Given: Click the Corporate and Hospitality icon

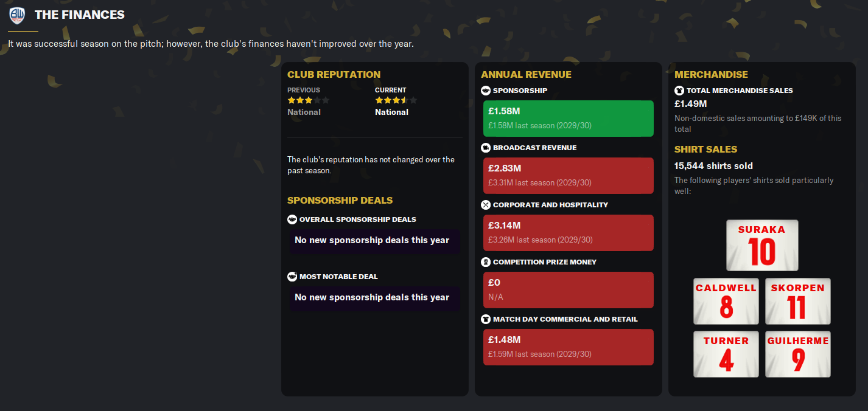Looking at the screenshot, I should [x=486, y=205].
